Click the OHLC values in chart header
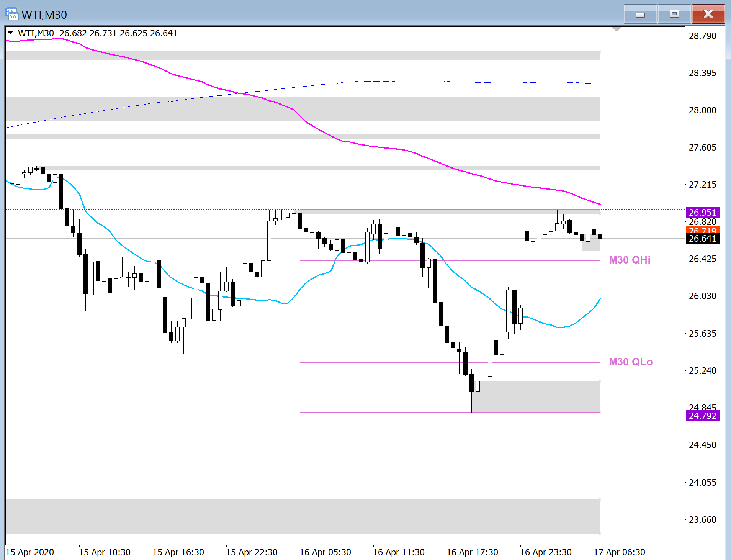731x560 pixels. click(118, 33)
